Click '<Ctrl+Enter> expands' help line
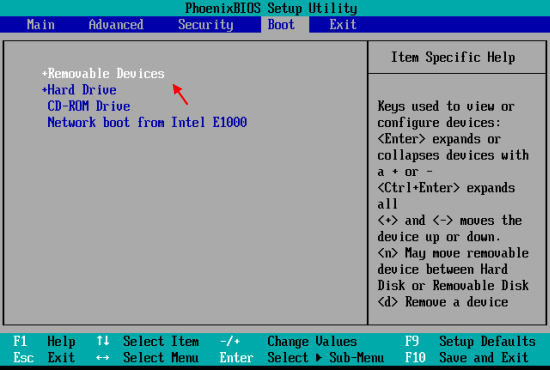 pyautogui.click(x=446, y=188)
